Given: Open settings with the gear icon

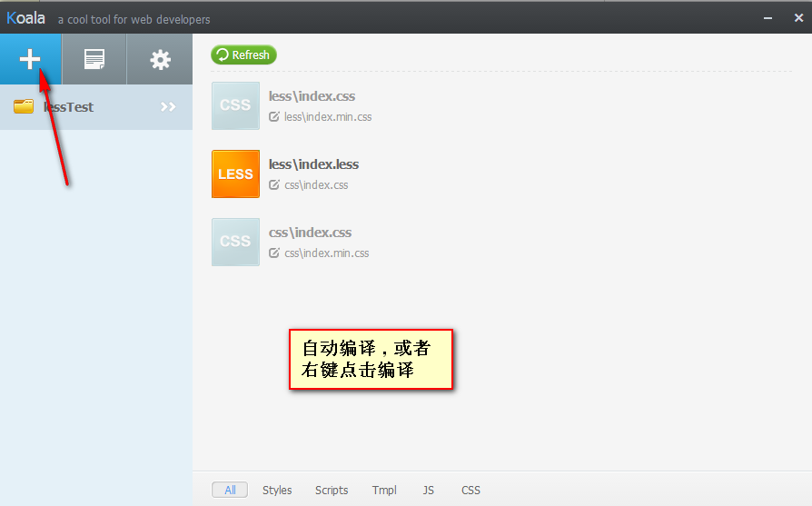Looking at the screenshot, I should (x=160, y=59).
